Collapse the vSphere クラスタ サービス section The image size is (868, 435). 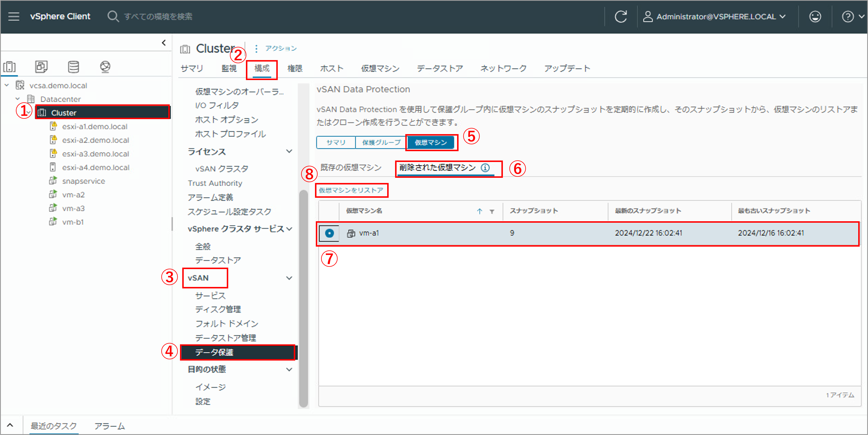tap(289, 229)
